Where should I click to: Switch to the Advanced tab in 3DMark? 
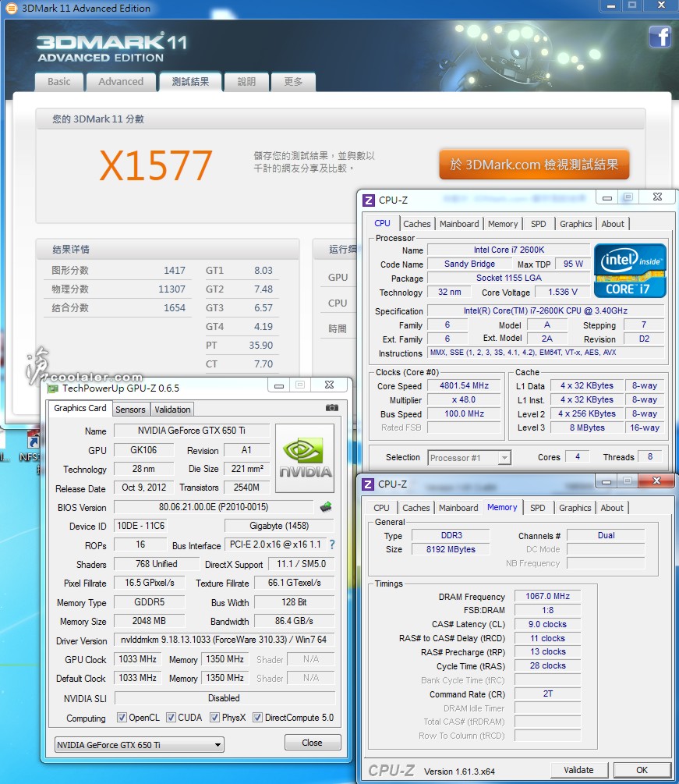pos(121,81)
